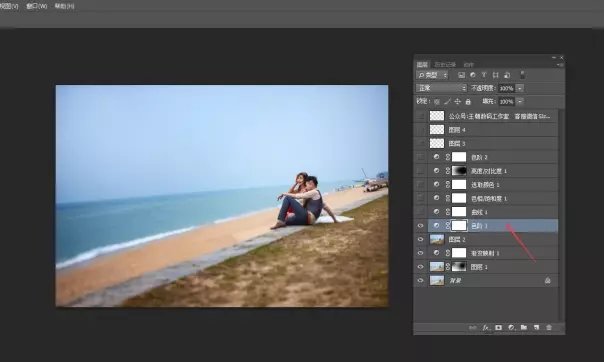Click the adjustment icon of 曲线 1 layer
The width and height of the screenshot is (605, 362).
point(436,212)
